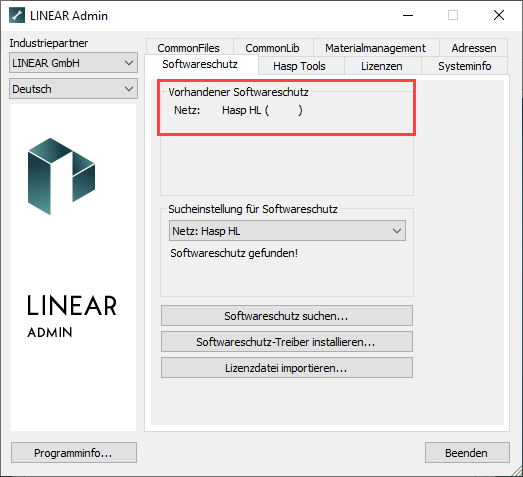This screenshot has width=523, height=477.
Task: Open the Lizenzen tab
Action: click(x=382, y=66)
